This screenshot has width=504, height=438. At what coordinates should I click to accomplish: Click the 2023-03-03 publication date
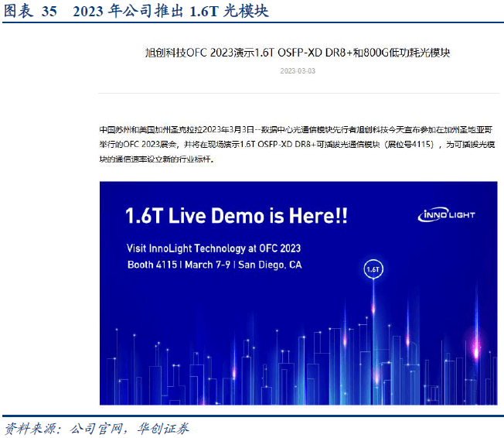tap(298, 70)
